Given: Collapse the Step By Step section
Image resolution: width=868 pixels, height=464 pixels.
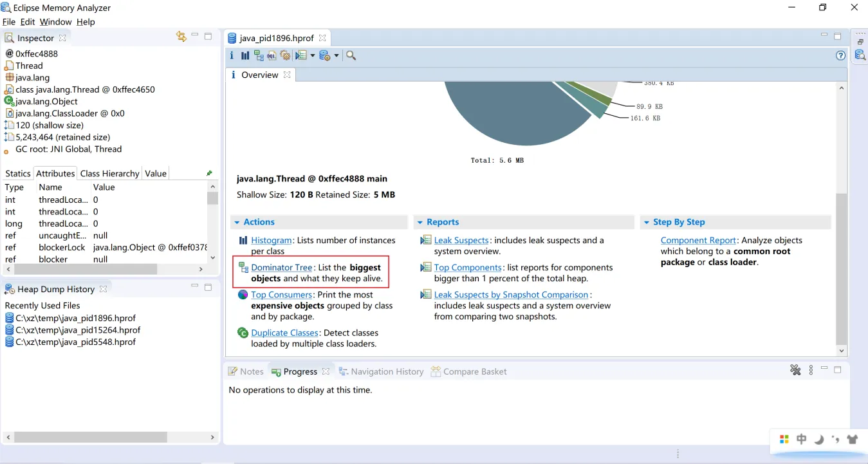Looking at the screenshot, I should click(x=647, y=222).
